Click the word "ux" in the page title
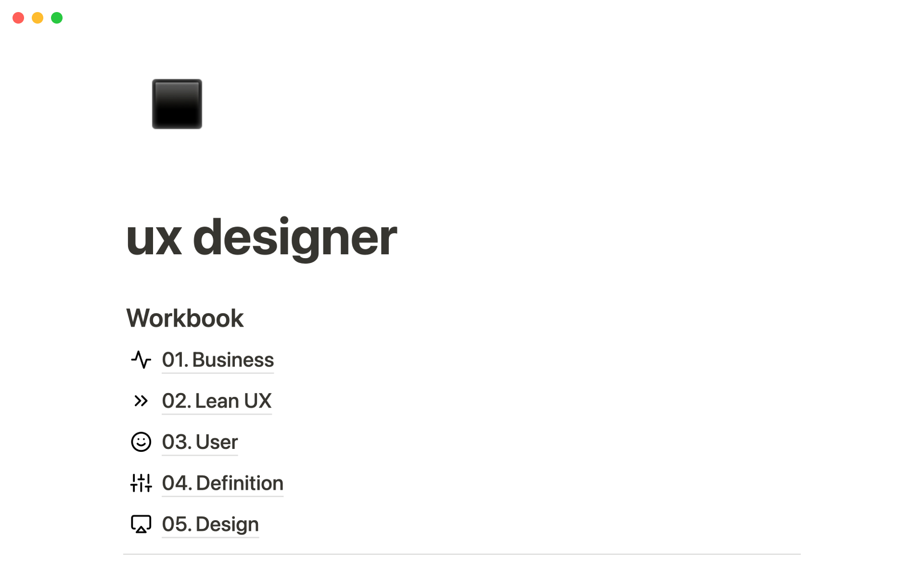The height and width of the screenshot is (578, 924). pos(154,238)
